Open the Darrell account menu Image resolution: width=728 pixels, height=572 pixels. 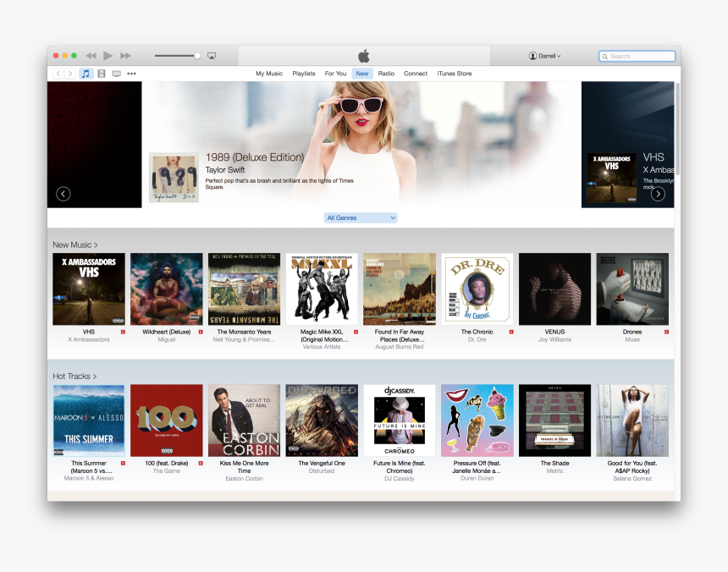coord(544,56)
